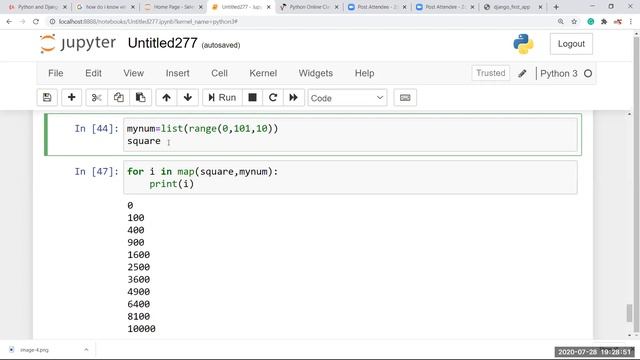Click the Python 3 kernel name
Screen dimensions: 640x360
click(558, 73)
